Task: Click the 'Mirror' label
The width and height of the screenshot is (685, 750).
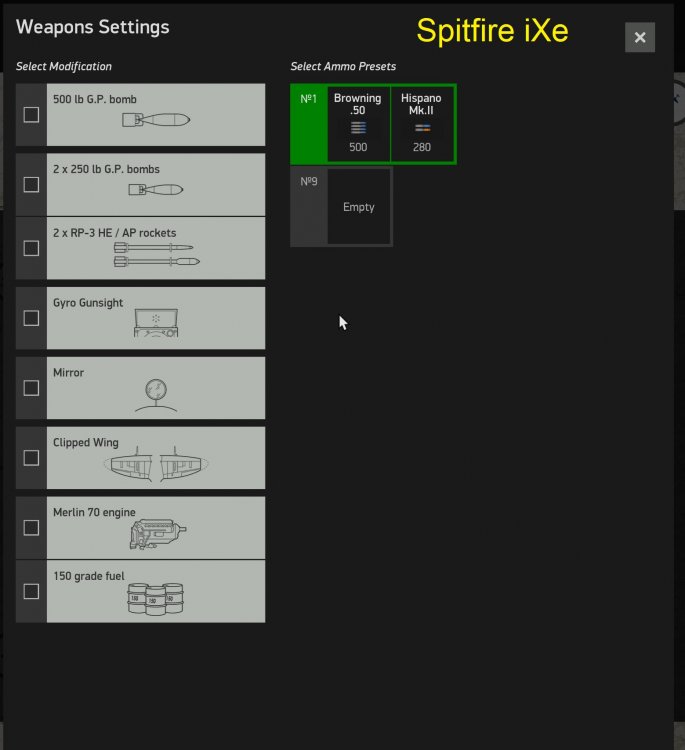Action: point(68,373)
